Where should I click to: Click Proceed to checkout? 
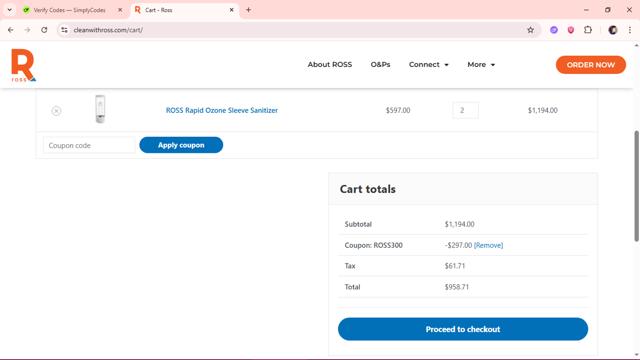463,329
